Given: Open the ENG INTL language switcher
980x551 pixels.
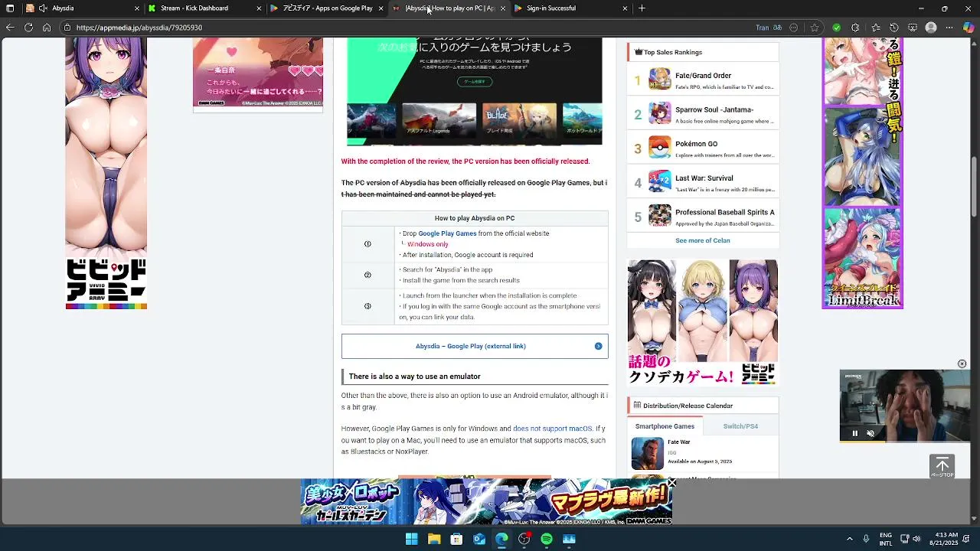Looking at the screenshot, I should (886, 539).
